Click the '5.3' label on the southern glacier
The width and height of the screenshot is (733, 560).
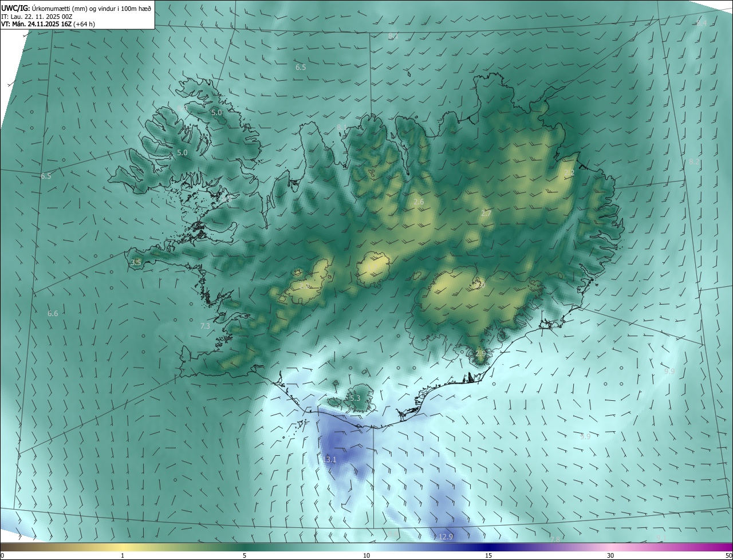point(354,398)
